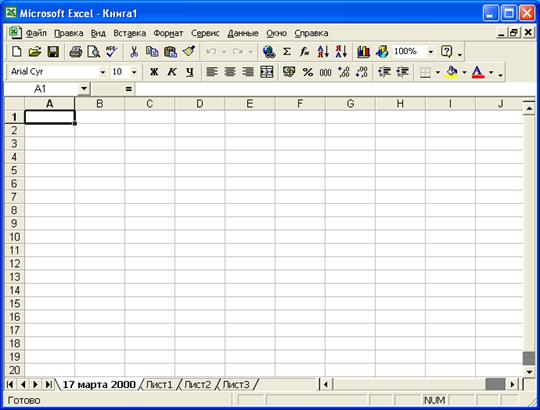Open the Print Preview icon
This screenshot has height=410, width=540.
[x=93, y=52]
